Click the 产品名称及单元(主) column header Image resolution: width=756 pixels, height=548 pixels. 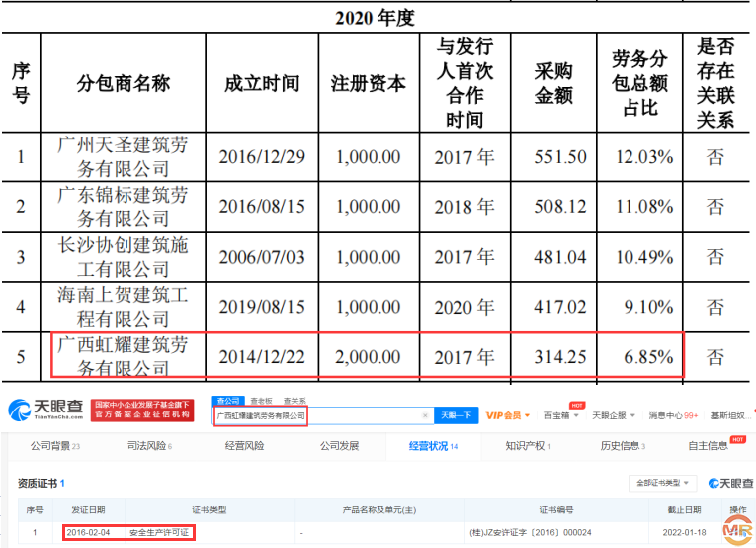click(379, 510)
